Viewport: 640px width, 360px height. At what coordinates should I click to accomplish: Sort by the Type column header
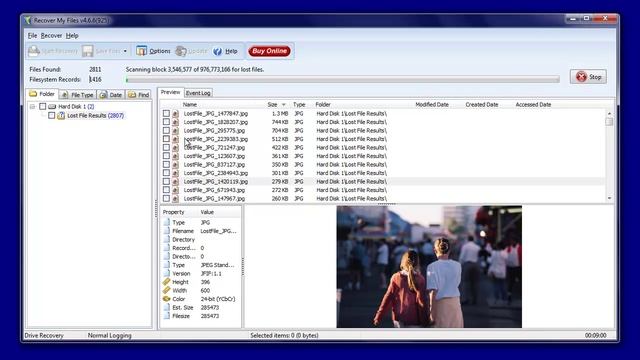[299, 104]
